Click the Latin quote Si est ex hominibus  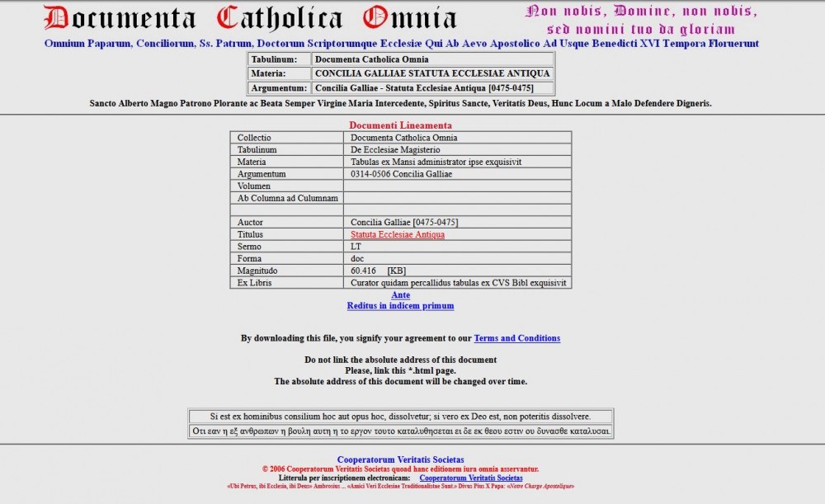400,417
